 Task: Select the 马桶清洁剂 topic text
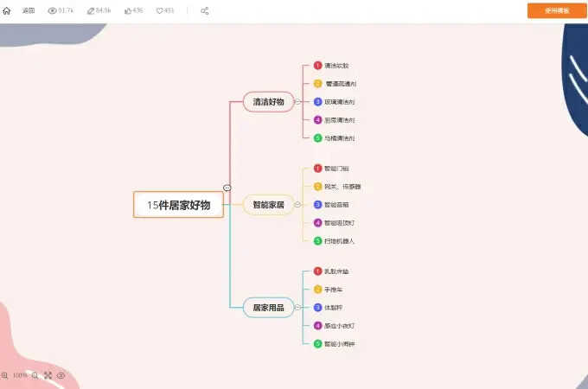339,138
